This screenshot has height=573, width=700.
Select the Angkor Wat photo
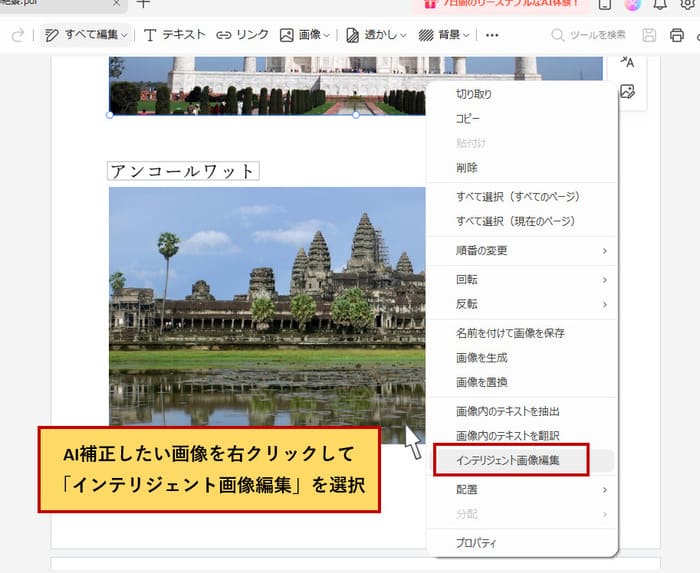pos(267,315)
